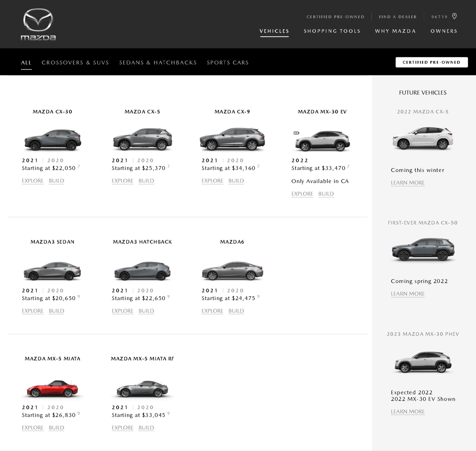This screenshot has width=476, height=451.
Task: Select Sedans & Hatchbacks tab
Action: tap(158, 63)
